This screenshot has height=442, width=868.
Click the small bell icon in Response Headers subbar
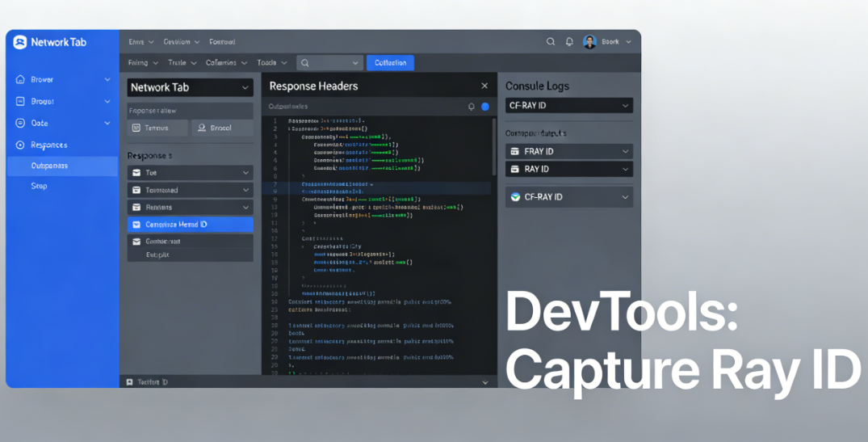[472, 107]
